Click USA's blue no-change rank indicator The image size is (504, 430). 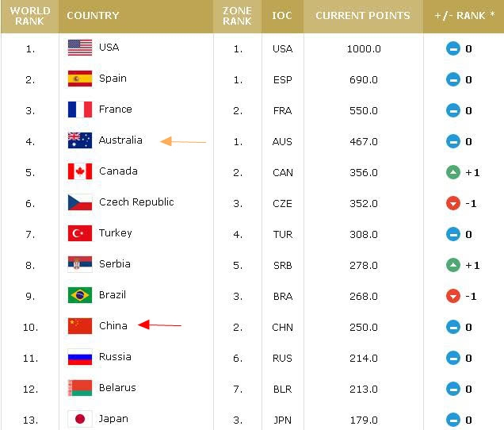point(453,49)
